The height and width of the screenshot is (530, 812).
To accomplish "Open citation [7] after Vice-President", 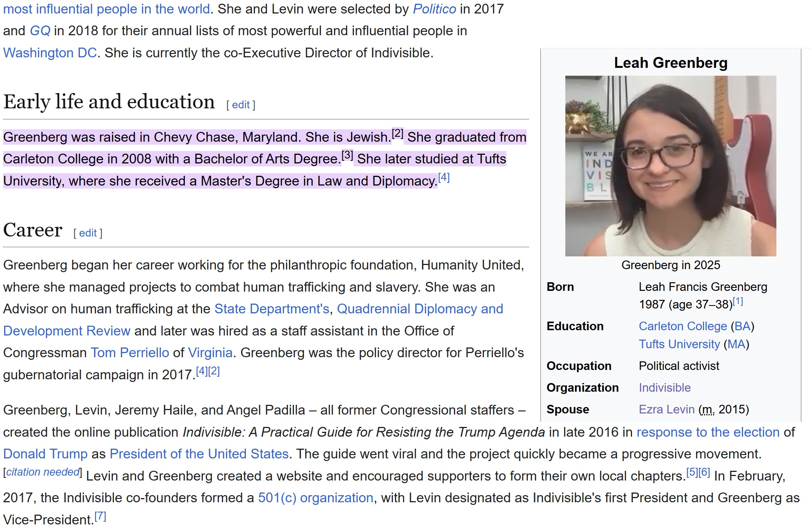I will [x=100, y=517].
